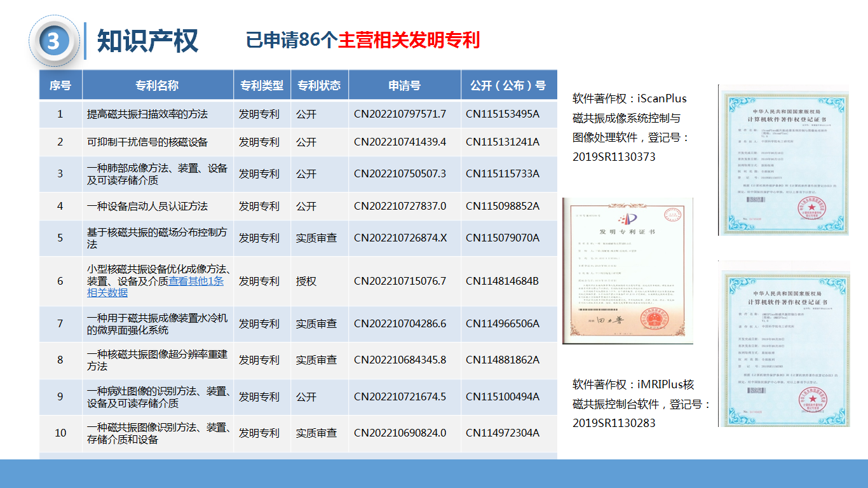The width and height of the screenshot is (868, 488).
Task: Click the 软件著作权：iMRIPlus核 caption line
Action: coord(634,384)
